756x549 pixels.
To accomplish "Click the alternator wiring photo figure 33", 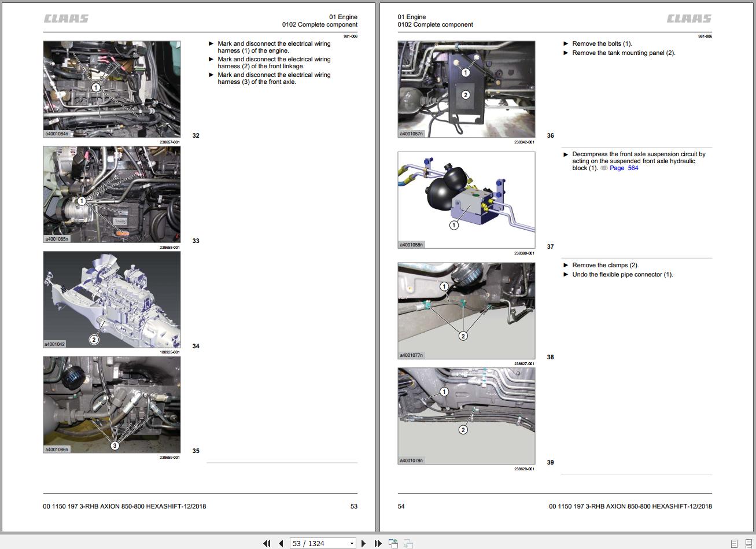I will click(112, 194).
